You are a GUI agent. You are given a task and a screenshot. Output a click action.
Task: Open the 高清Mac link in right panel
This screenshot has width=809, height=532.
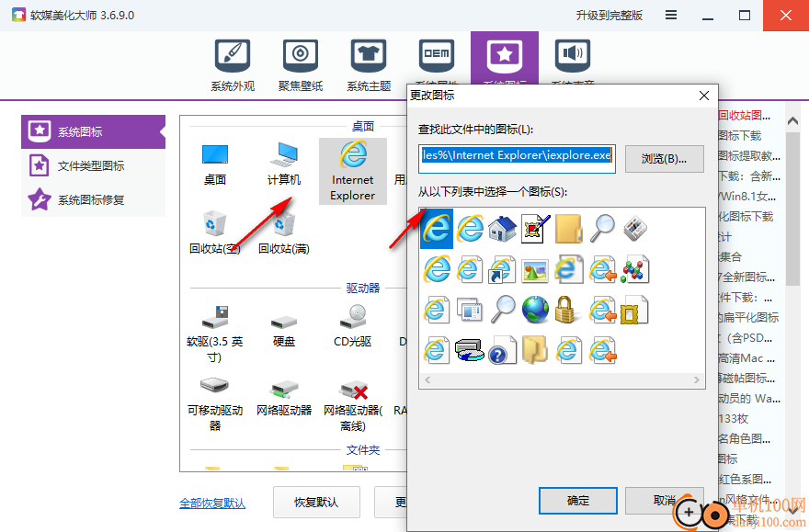pyautogui.click(x=747, y=358)
